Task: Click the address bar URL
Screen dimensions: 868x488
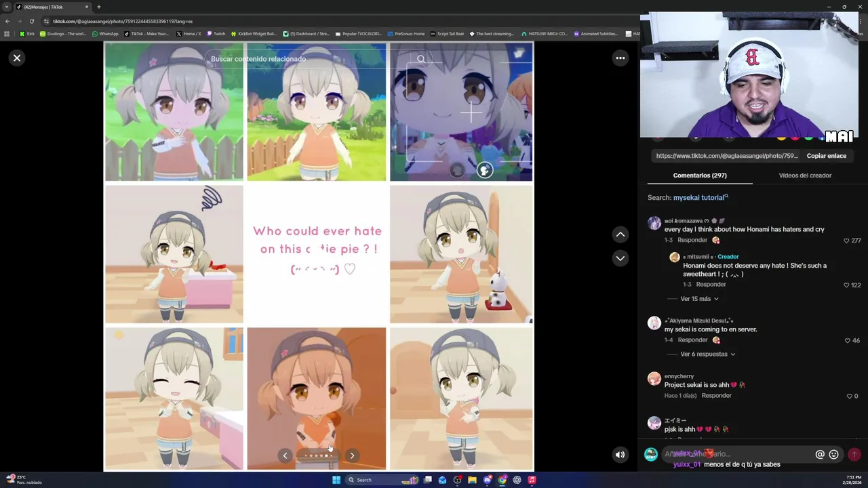Action: [x=123, y=21]
